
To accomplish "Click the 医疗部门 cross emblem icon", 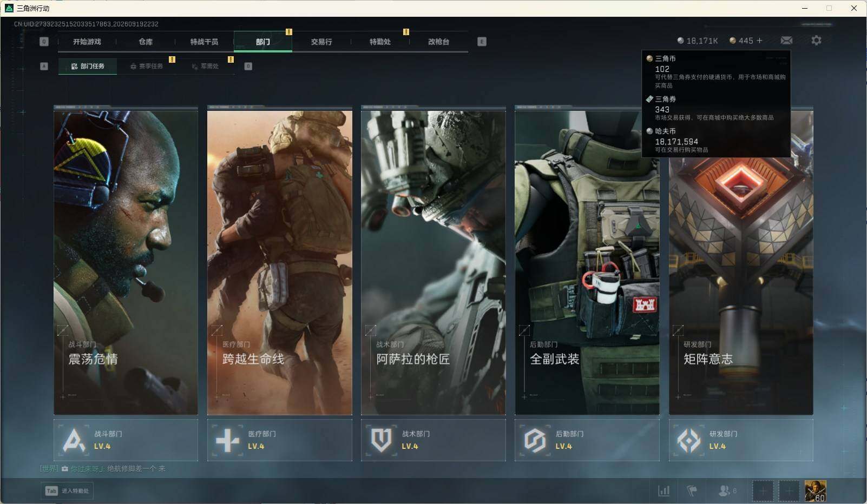I will (227, 440).
